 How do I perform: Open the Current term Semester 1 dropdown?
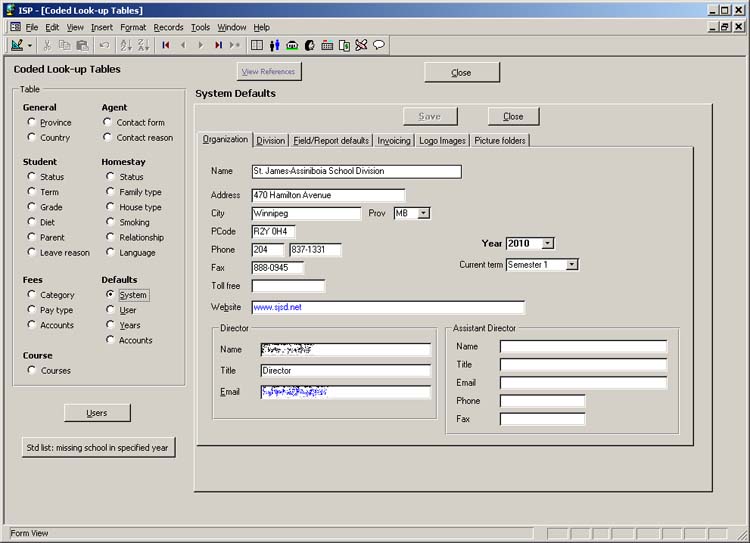click(572, 265)
